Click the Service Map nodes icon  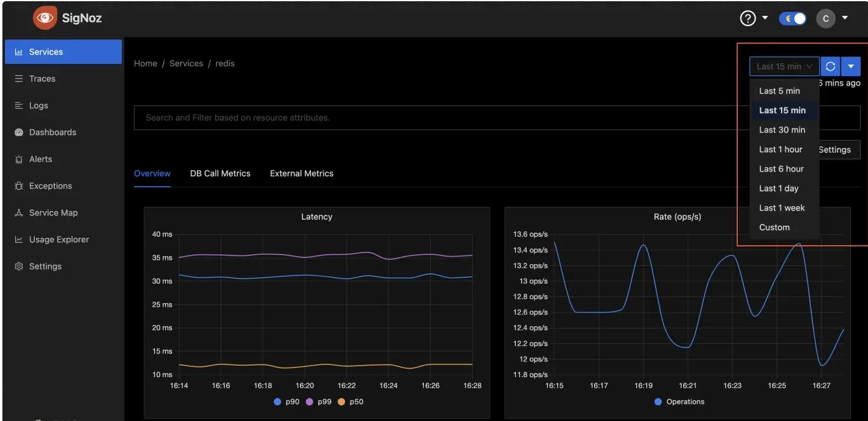(x=19, y=212)
